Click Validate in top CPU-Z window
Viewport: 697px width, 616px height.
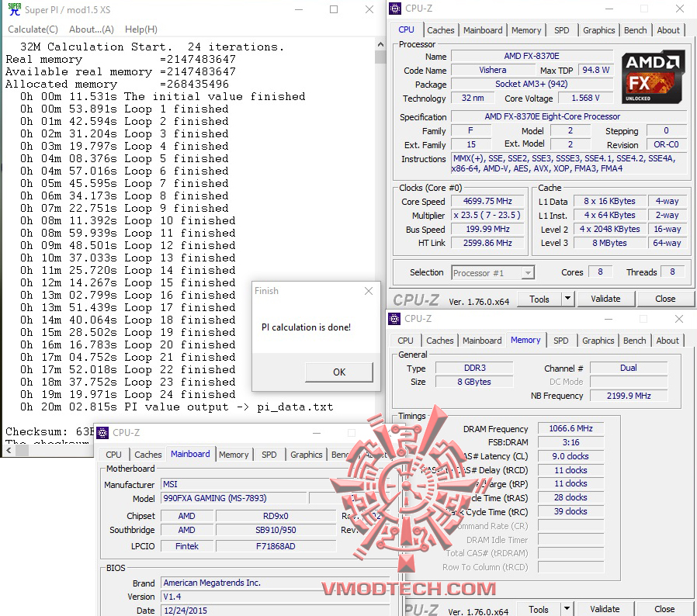(605, 299)
